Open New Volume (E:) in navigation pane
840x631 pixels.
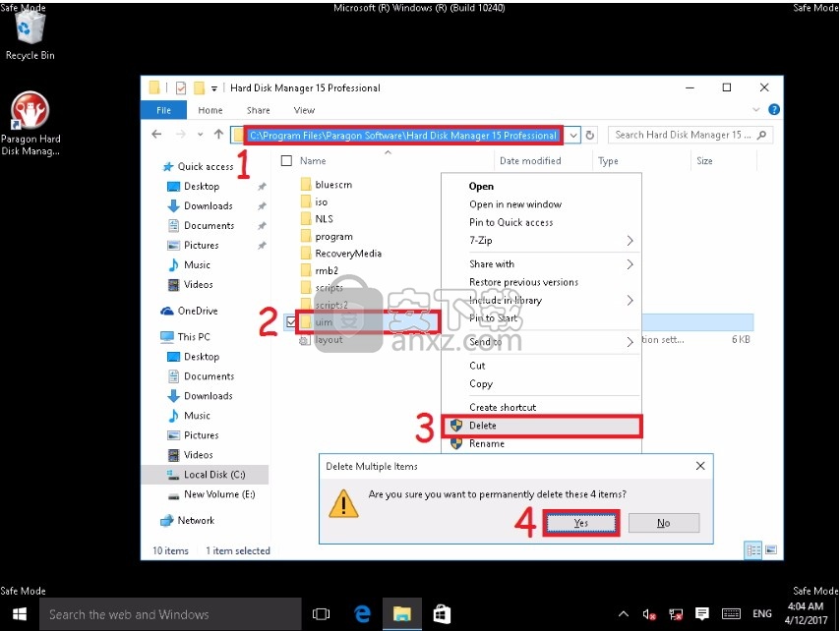[x=212, y=494]
